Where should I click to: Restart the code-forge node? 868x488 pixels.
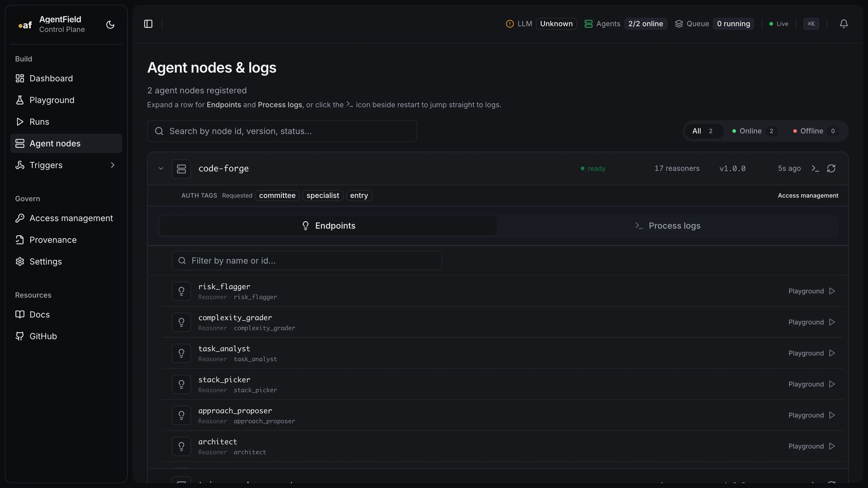831,168
